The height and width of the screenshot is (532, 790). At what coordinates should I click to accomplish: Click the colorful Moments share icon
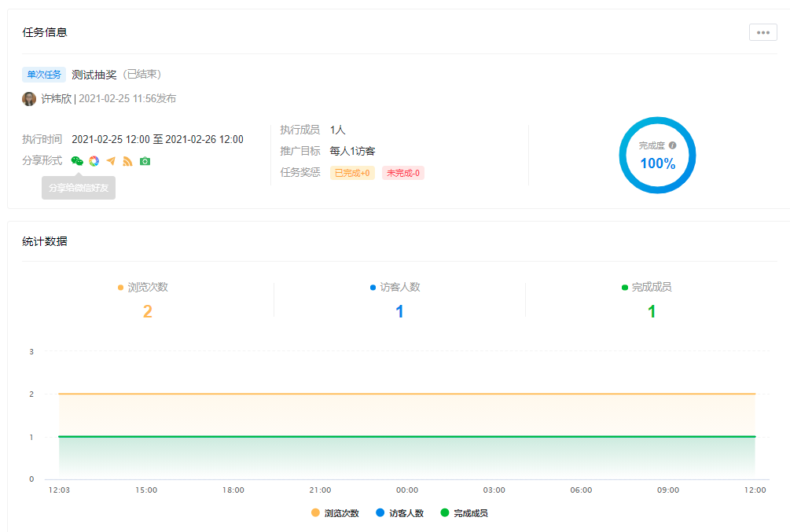(x=94, y=160)
